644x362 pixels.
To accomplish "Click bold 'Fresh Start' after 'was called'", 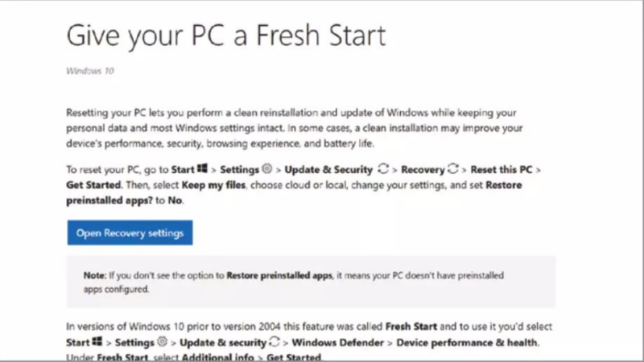I will (x=411, y=328).
